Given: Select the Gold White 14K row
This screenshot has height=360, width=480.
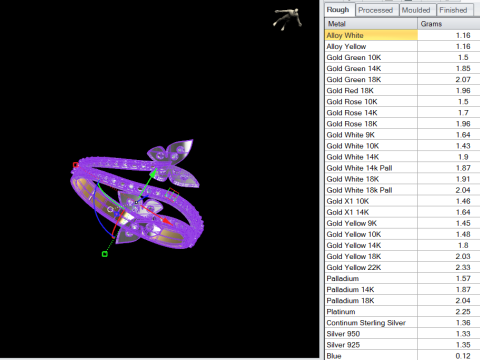Looking at the screenshot, I should tap(402, 157).
